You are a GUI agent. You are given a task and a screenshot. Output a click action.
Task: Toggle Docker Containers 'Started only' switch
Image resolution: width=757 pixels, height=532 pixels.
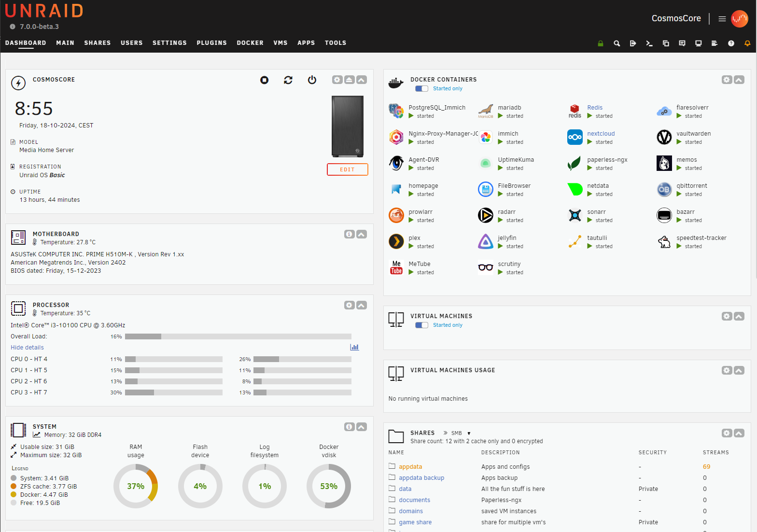(421, 89)
